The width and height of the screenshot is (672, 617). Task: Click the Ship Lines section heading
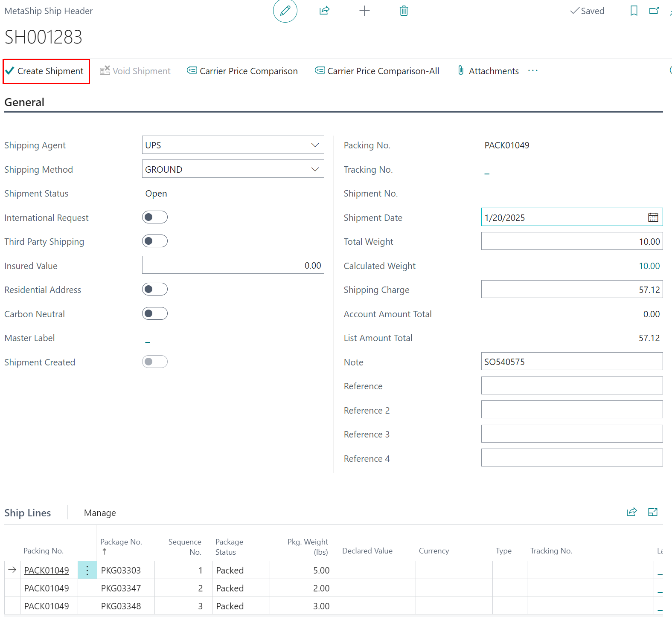28,513
